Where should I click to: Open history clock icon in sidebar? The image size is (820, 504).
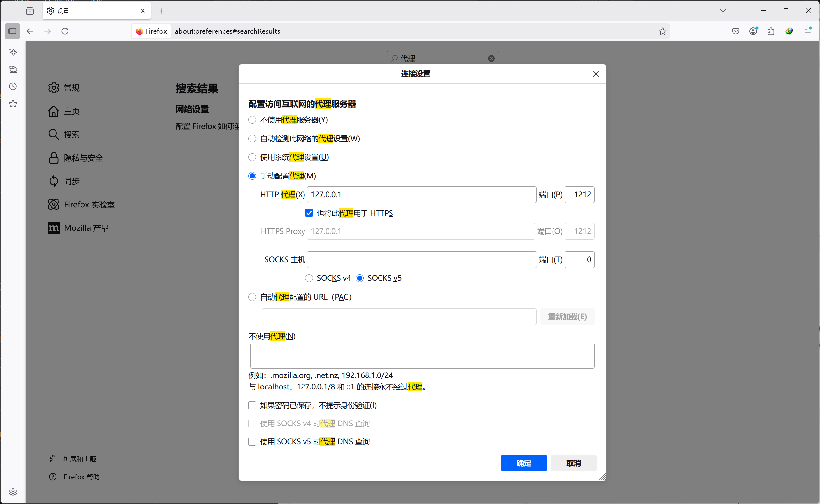tap(13, 87)
